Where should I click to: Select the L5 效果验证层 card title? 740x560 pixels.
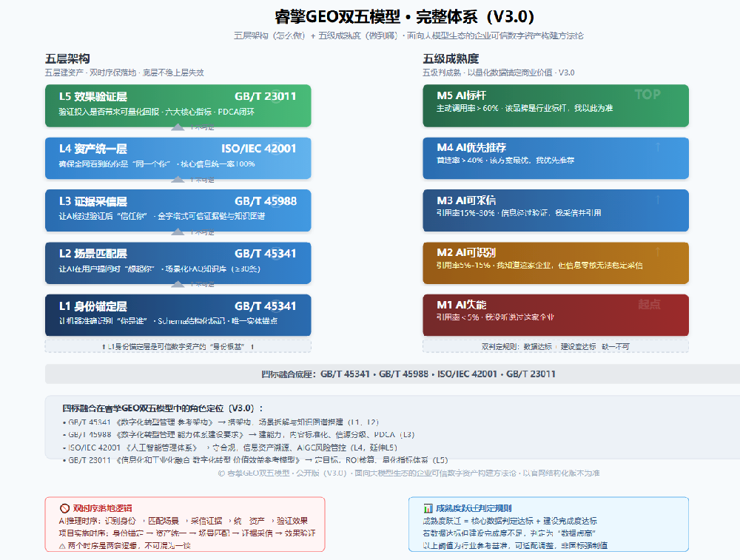coord(93,97)
